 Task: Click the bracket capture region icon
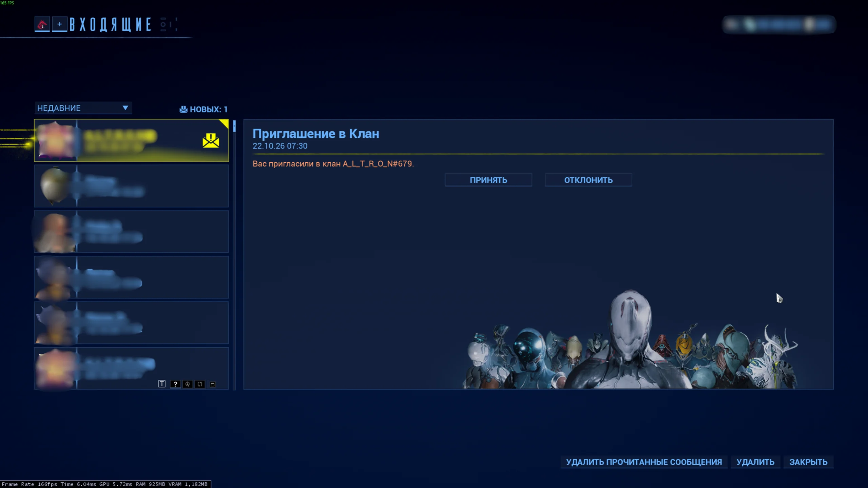[x=200, y=384]
